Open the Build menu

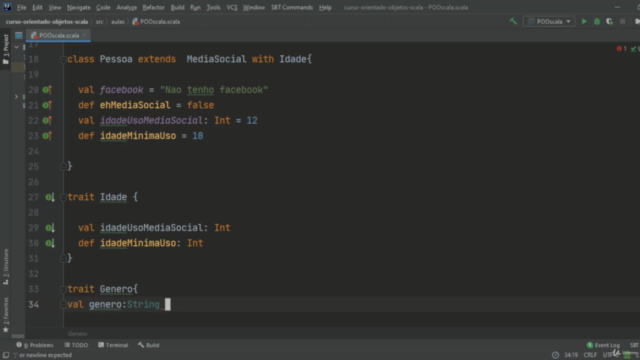(177, 7)
